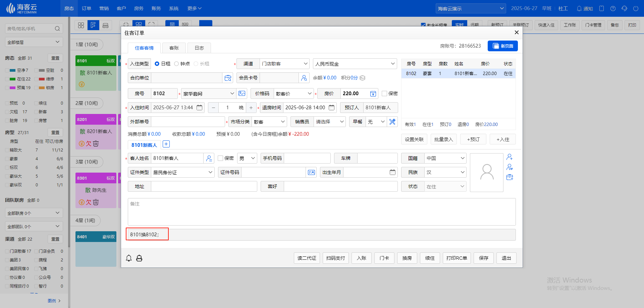Open the 价格码 散客价 dropdown

coord(293,94)
